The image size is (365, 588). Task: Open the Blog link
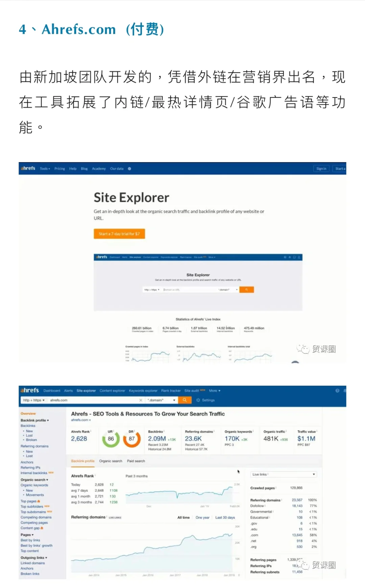[84, 169]
